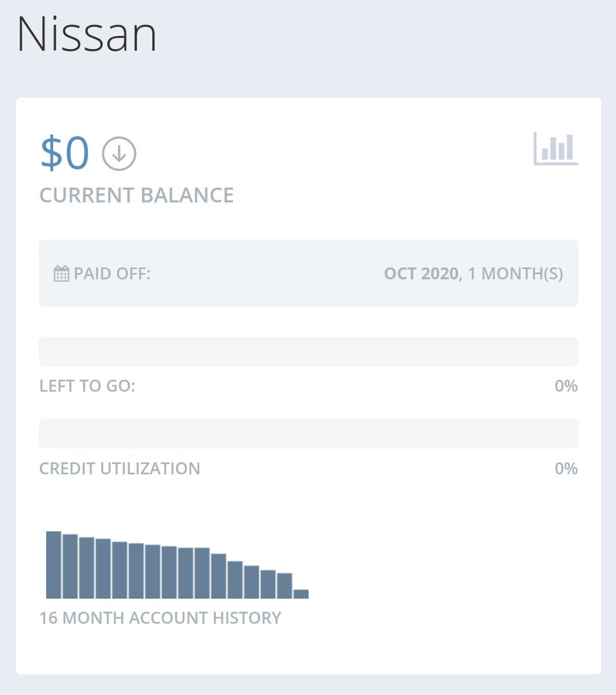This screenshot has width=616, height=695.
Task: Click the 0% value for LEFT TO GO
Action: tap(566, 386)
